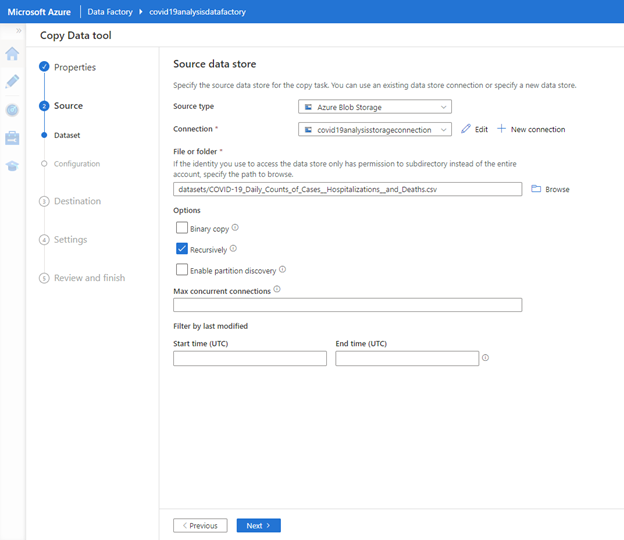Click the Edit connection link
The height and width of the screenshot is (540, 624).
coord(481,129)
